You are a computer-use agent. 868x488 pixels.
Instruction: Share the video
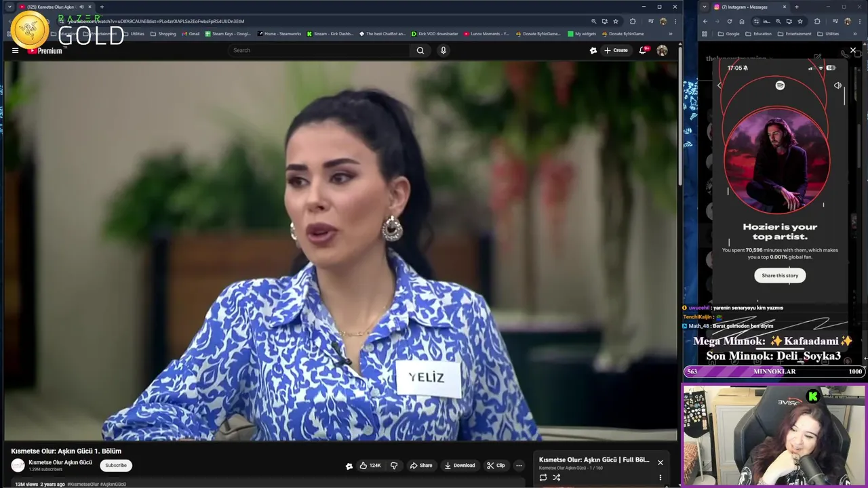pos(421,466)
